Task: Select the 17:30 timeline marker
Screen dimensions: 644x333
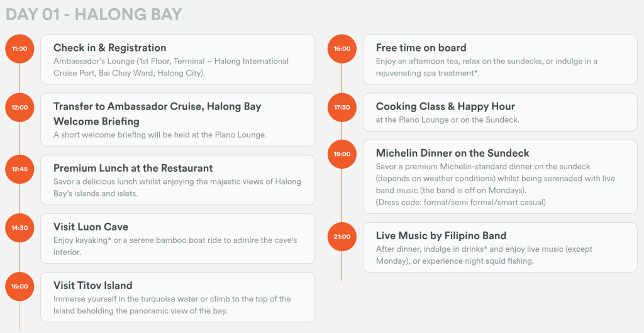Action: pyautogui.click(x=342, y=108)
